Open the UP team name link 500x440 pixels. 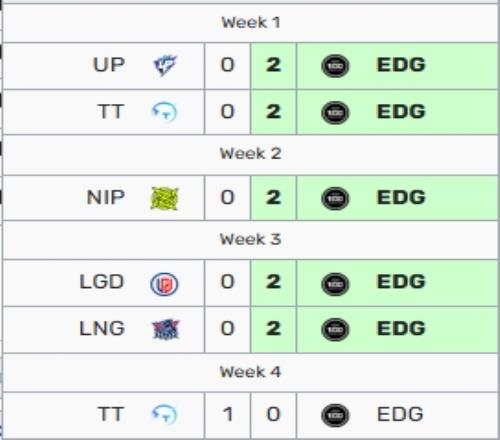pos(109,65)
